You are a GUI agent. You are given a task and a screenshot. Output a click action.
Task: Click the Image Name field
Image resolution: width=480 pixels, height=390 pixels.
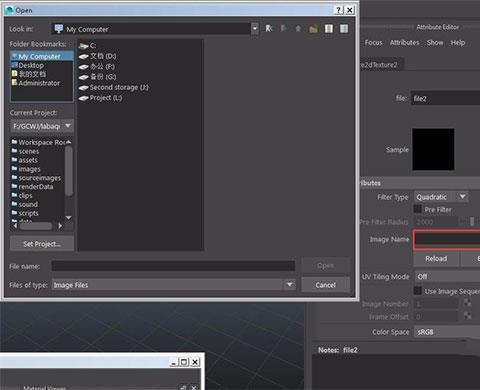447,239
